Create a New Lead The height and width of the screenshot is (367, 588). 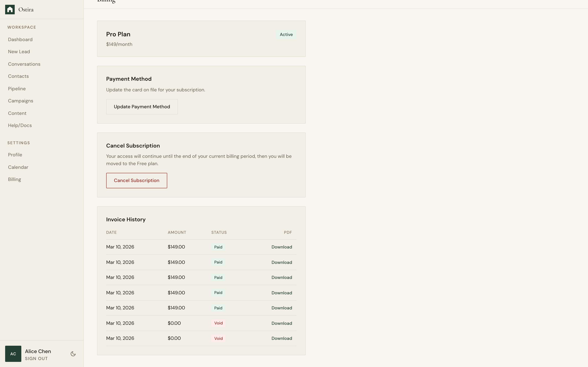coord(19,51)
